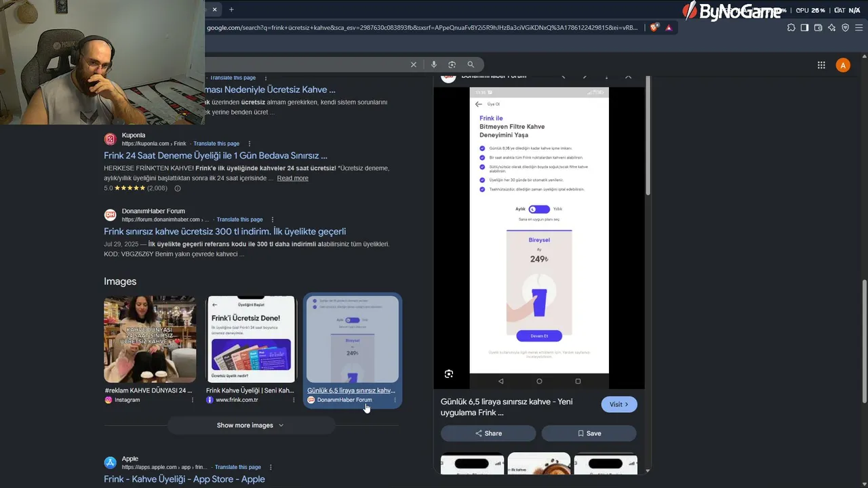Screen dimensions: 868x488
Task: Click the 'Kuponla' site name text
Action: [x=134, y=135]
